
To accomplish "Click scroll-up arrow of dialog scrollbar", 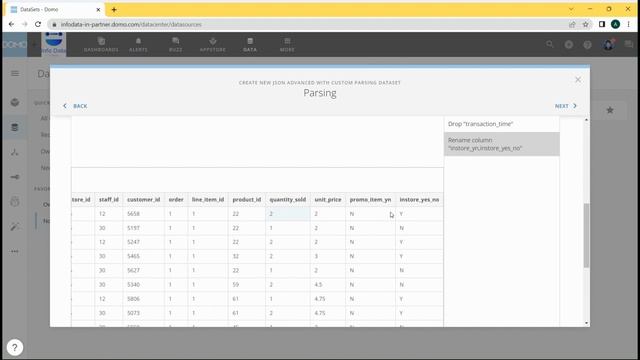I will (586, 120).
